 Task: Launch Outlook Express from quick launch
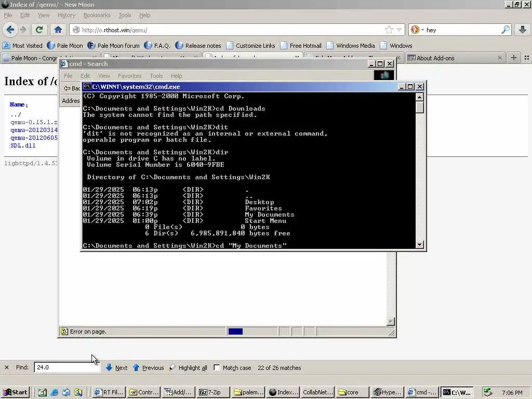66,393
